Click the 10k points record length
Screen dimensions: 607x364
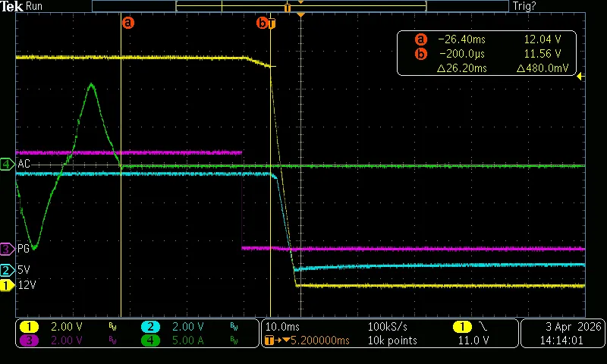tap(392, 340)
